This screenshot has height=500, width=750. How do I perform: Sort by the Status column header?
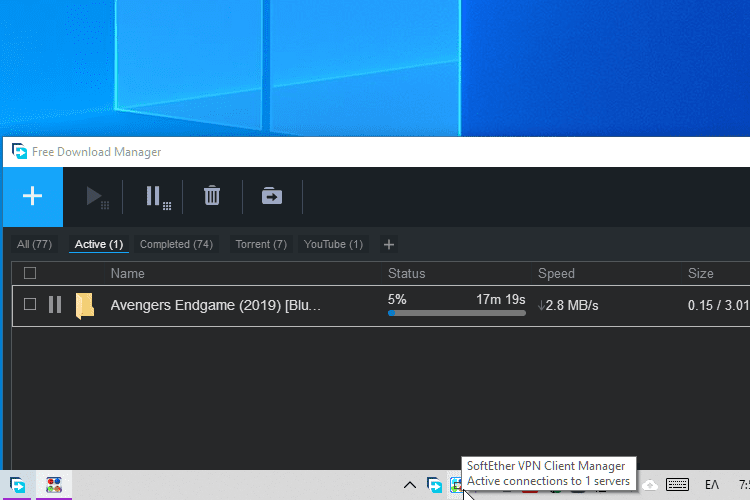[407, 274]
